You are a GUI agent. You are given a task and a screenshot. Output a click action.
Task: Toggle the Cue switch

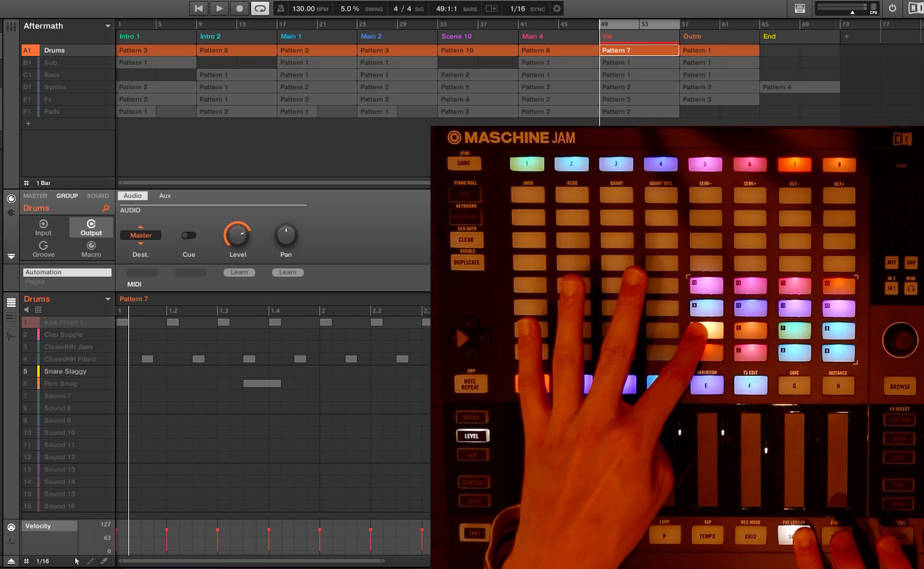pos(189,235)
